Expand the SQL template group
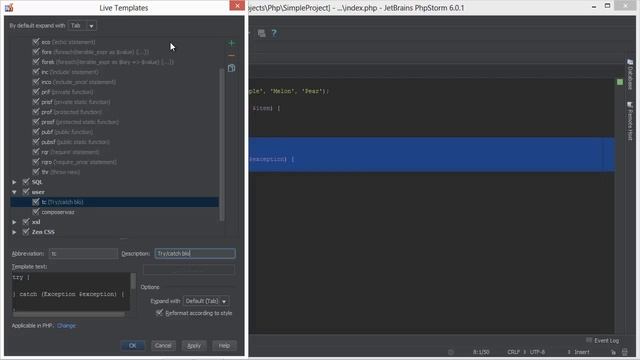The width and height of the screenshot is (640, 360). (14, 182)
